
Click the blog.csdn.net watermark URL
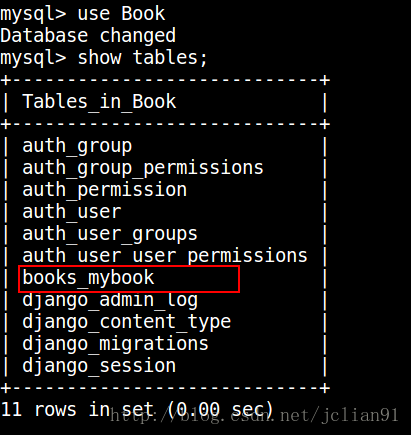pos(254,416)
